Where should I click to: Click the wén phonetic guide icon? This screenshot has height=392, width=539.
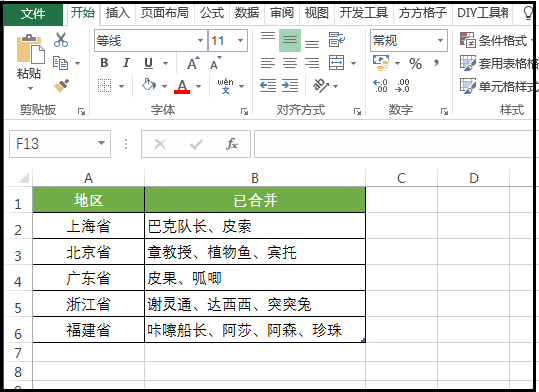[x=226, y=86]
